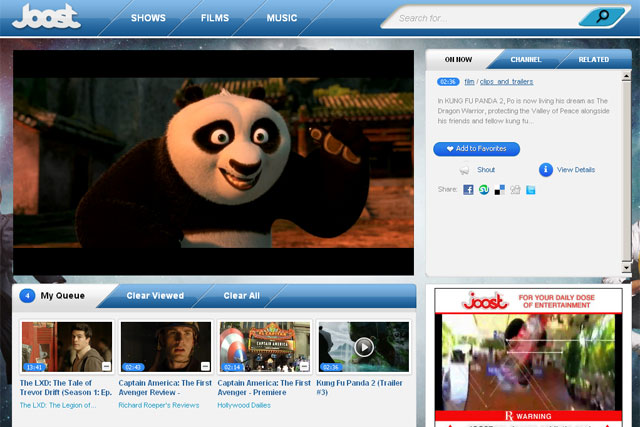The width and height of the screenshot is (640, 427).
Task: Click the magnifying glass search button
Action: [x=602, y=16]
